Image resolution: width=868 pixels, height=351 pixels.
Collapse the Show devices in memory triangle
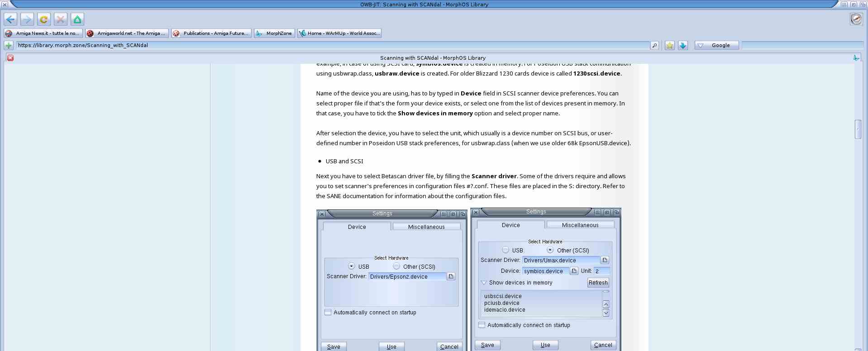tap(484, 283)
